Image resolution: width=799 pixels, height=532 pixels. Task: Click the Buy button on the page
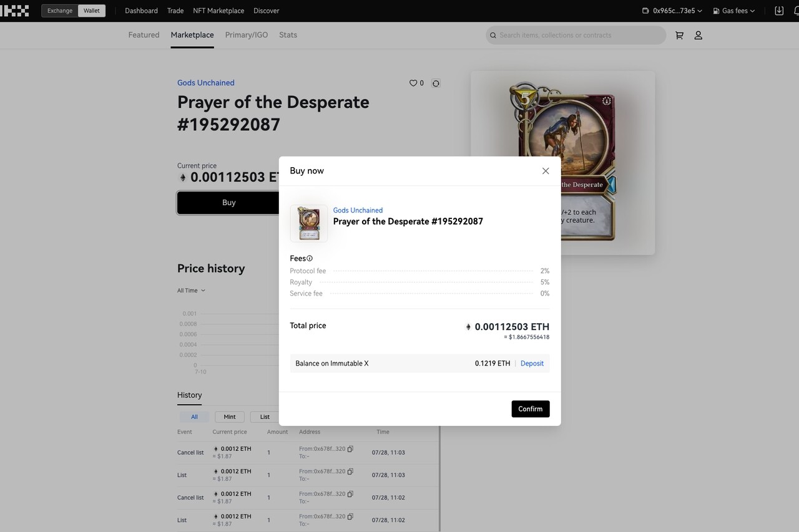click(228, 203)
